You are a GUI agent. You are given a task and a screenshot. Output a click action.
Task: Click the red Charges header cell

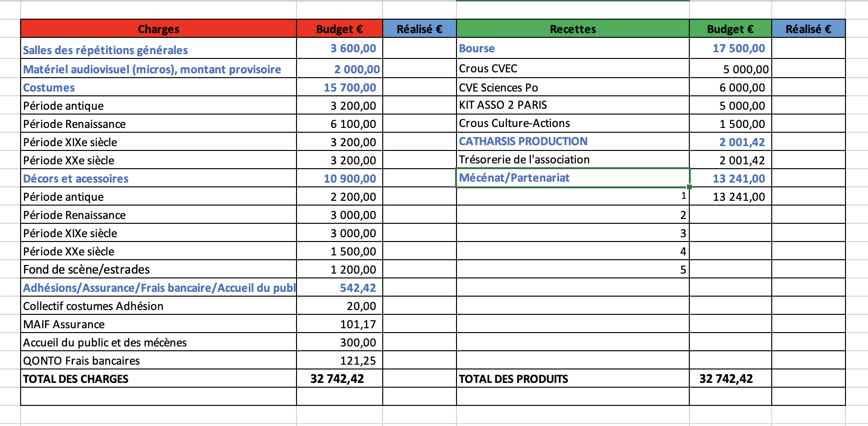click(x=158, y=29)
